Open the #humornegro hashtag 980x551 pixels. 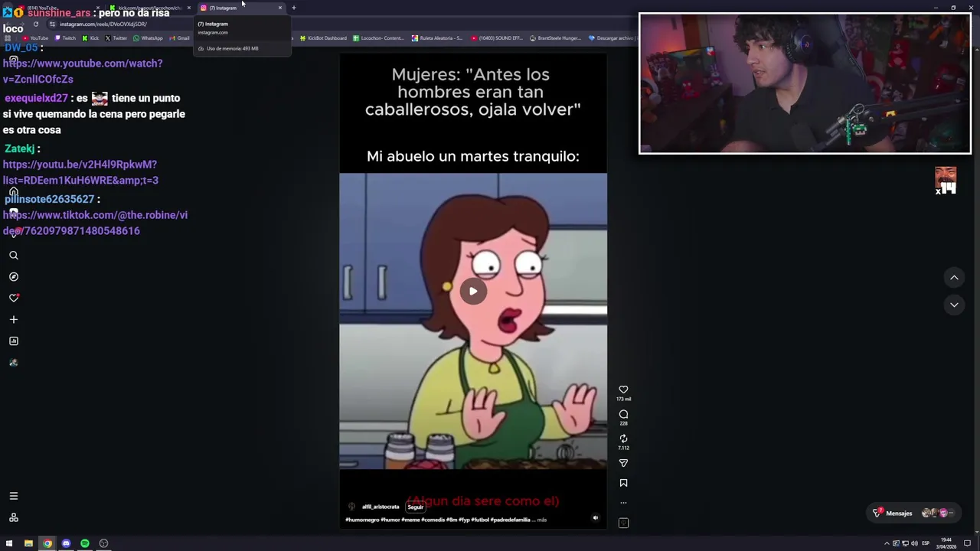pyautogui.click(x=362, y=520)
